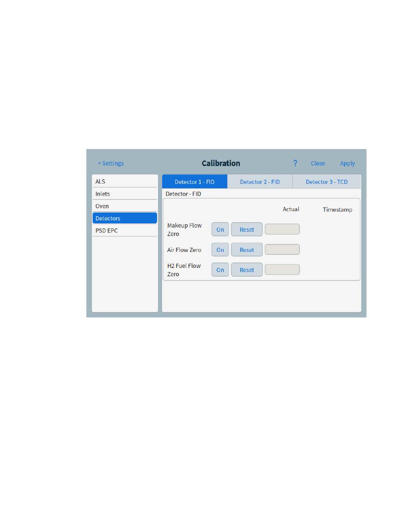The height and width of the screenshot is (532, 399).
Task: Click the H2 Fuel Flow actual value field
Action: [282, 270]
